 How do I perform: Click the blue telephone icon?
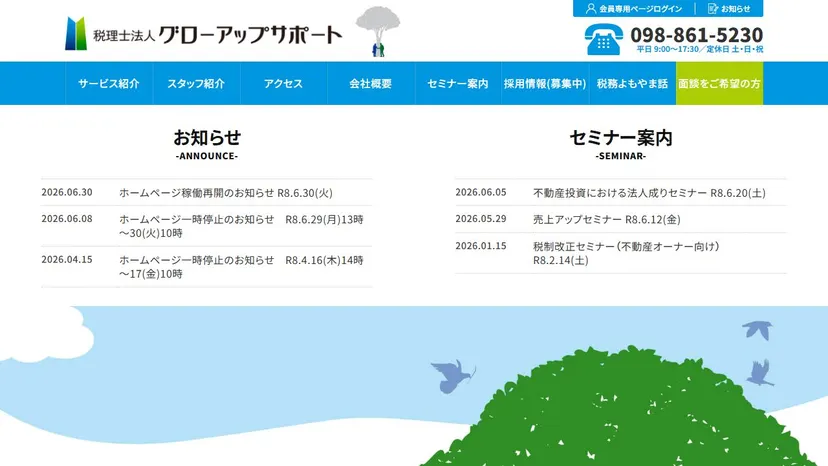click(604, 39)
